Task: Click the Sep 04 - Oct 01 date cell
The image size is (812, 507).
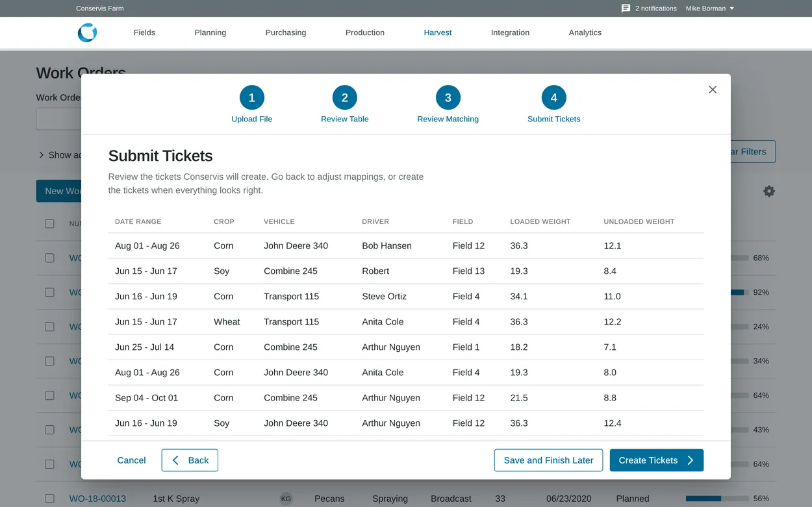Action: [146, 397]
